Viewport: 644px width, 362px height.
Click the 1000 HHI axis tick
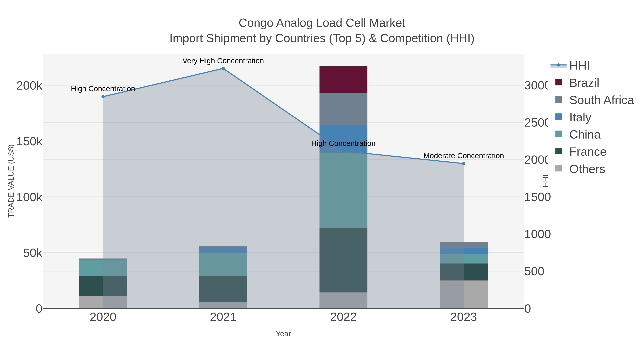(x=538, y=234)
